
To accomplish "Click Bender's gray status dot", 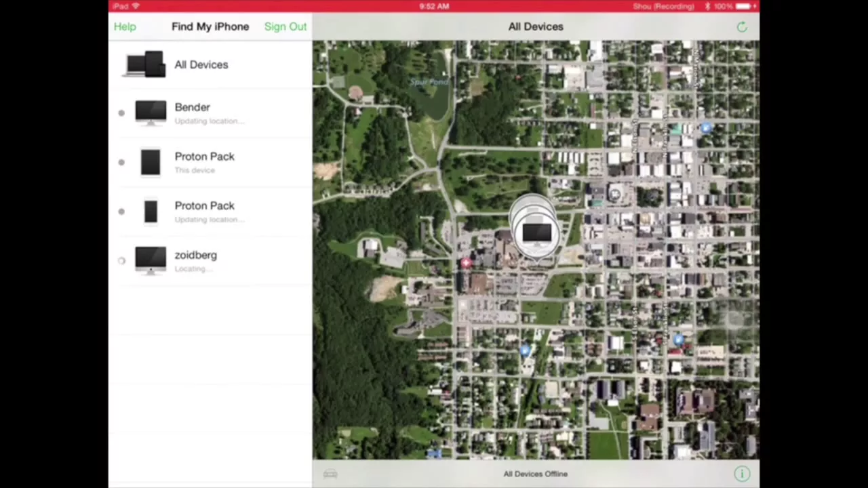I will tap(121, 113).
